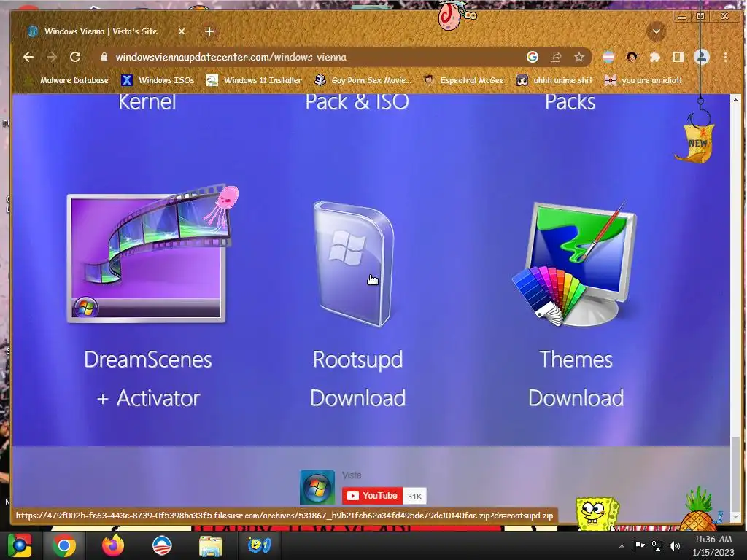Image resolution: width=747 pixels, height=560 pixels.
Task: Reload the current page
Action: [75, 57]
